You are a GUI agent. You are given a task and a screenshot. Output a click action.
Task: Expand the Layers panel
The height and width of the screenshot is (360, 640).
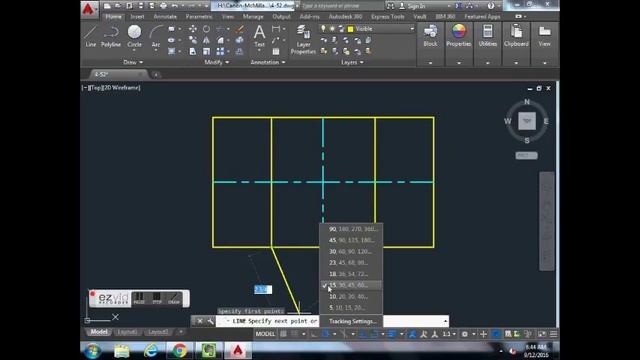pos(352,62)
